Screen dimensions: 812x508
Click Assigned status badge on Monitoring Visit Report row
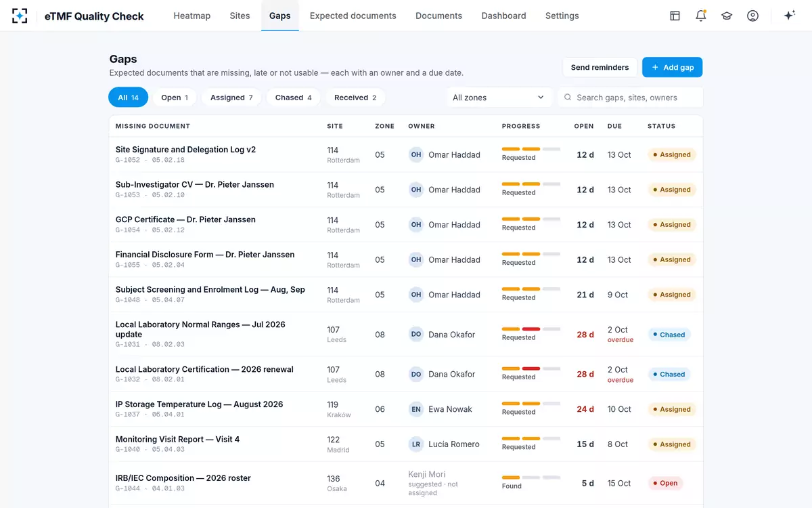click(671, 444)
